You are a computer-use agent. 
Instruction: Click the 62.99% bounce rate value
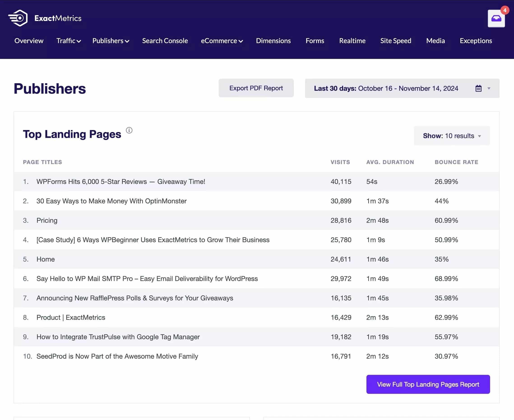(x=446, y=317)
